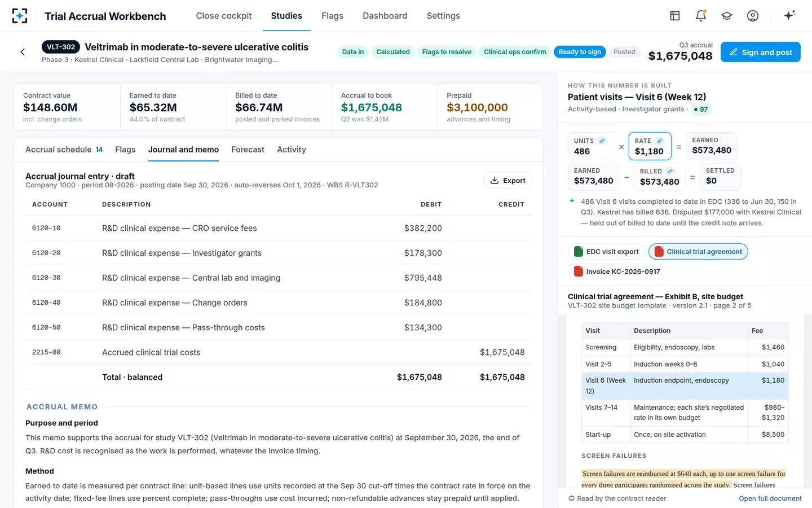Open the learning graduation cap icon
The image size is (812, 508).
tap(727, 16)
